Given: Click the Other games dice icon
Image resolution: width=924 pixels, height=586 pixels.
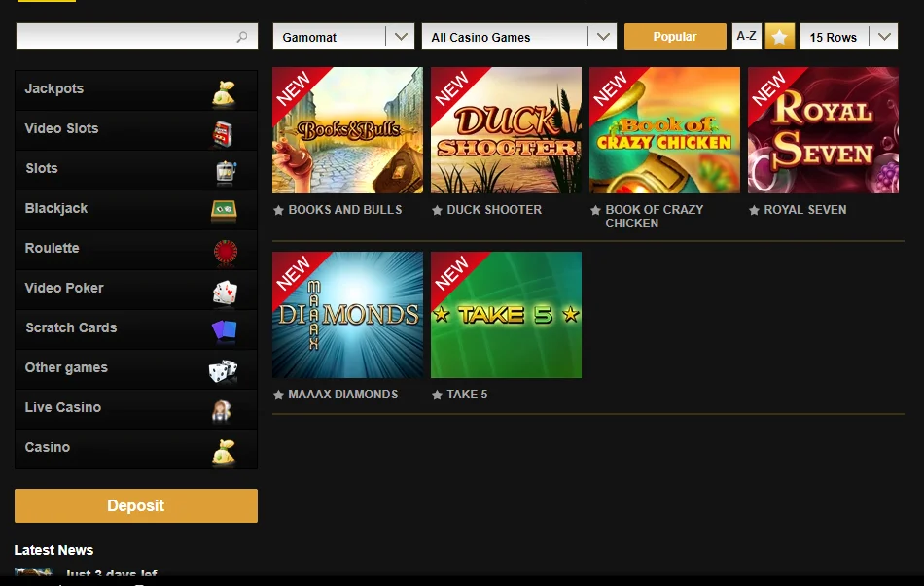Looking at the screenshot, I should (x=223, y=371).
